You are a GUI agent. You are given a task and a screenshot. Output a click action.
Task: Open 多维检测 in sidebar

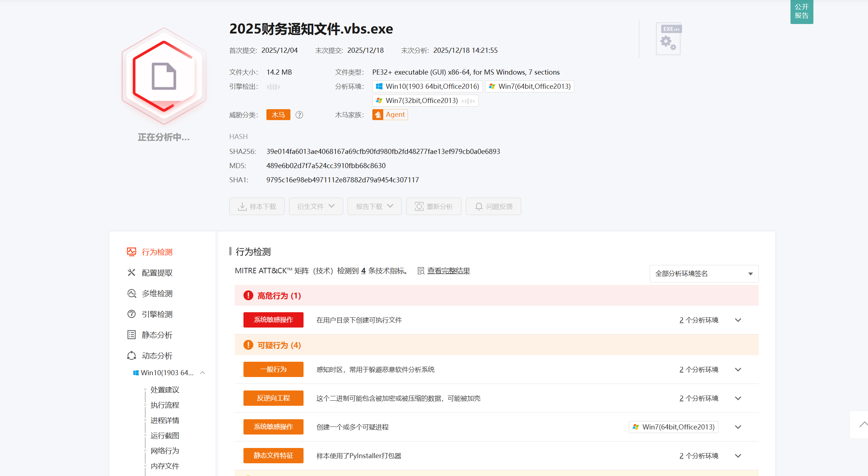pos(157,293)
